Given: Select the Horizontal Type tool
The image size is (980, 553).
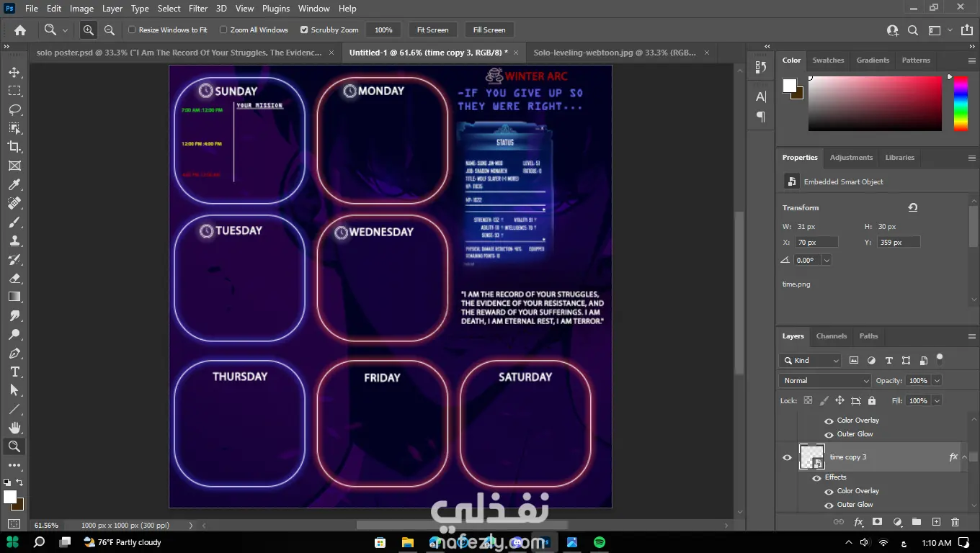Looking at the screenshot, I should (14, 372).
